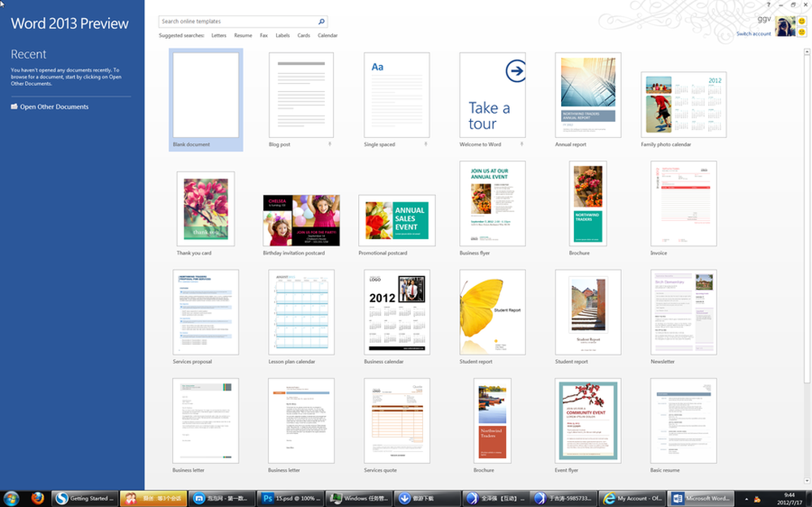The width and height of the screenshot is (812, 507).
Task: Send a smile feedback face
Action: click(x=802, y=22)
